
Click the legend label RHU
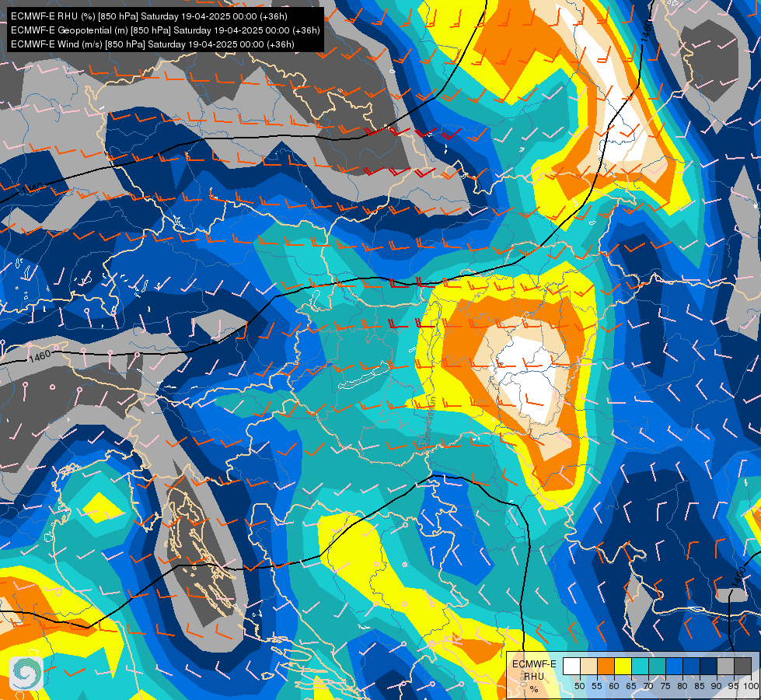[x=534, y=677]
